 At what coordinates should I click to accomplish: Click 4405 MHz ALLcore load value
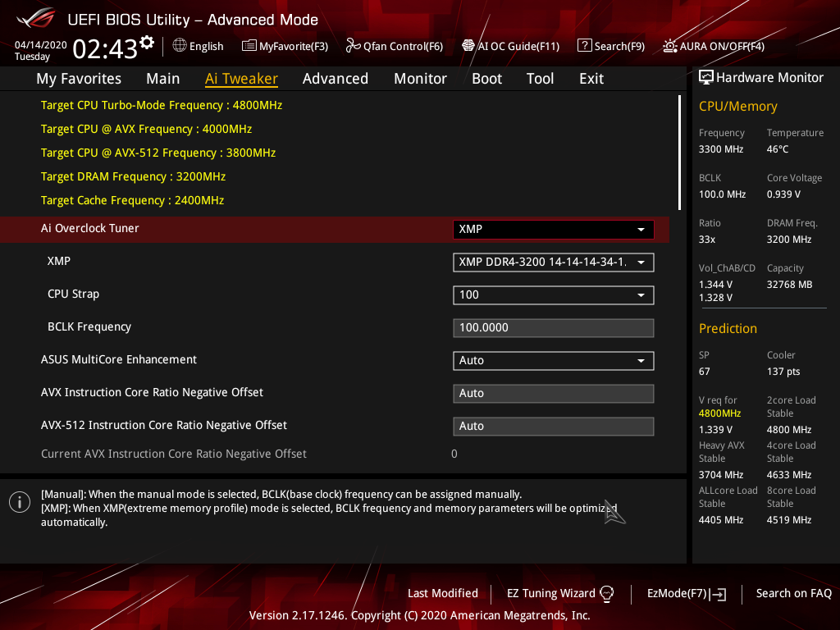pyautogui.click(x=720, y=519)
